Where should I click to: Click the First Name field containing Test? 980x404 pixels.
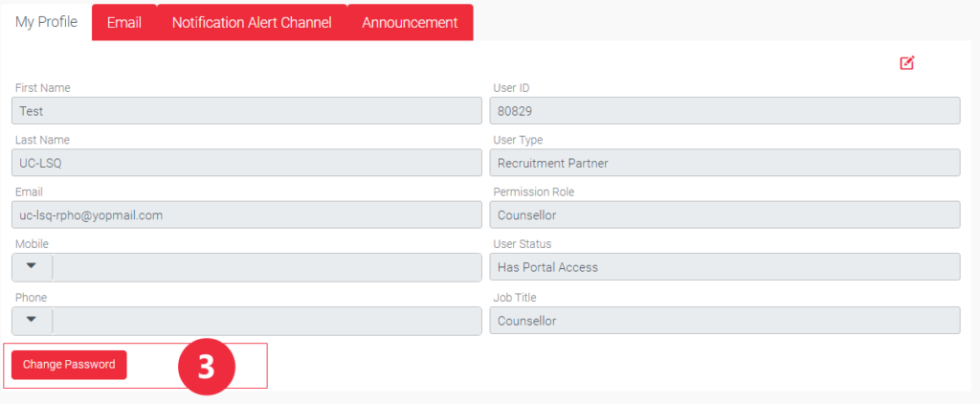coord(246,111)
